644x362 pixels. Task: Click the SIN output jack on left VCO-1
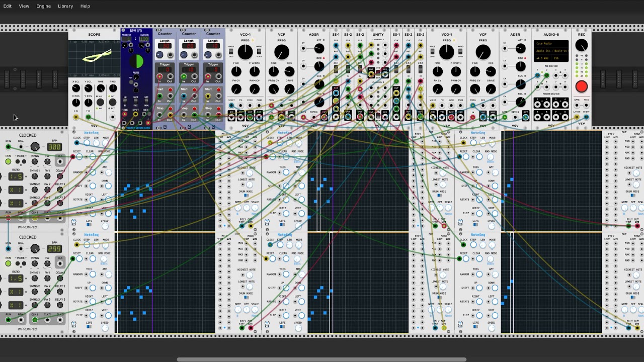click(x=231, y=117)
